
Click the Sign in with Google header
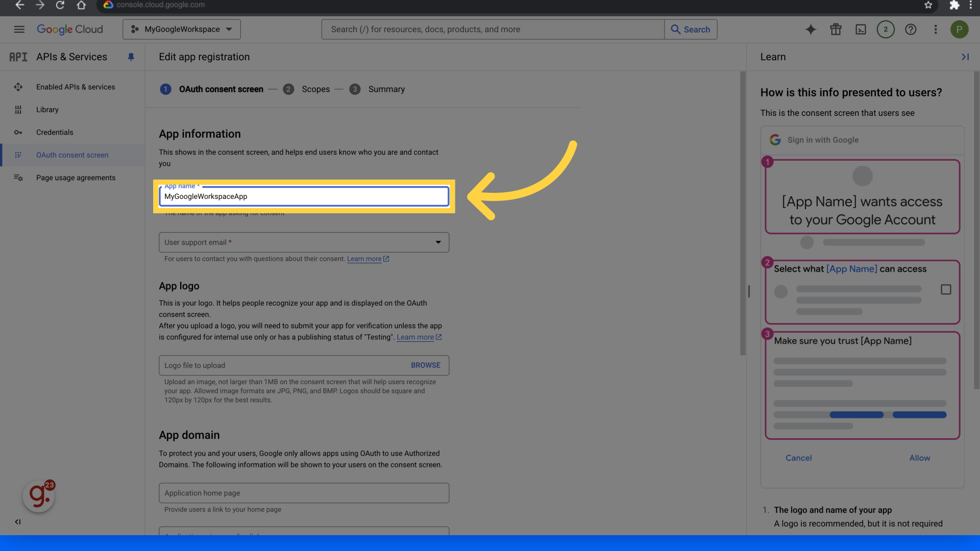[x=862, y=140]
